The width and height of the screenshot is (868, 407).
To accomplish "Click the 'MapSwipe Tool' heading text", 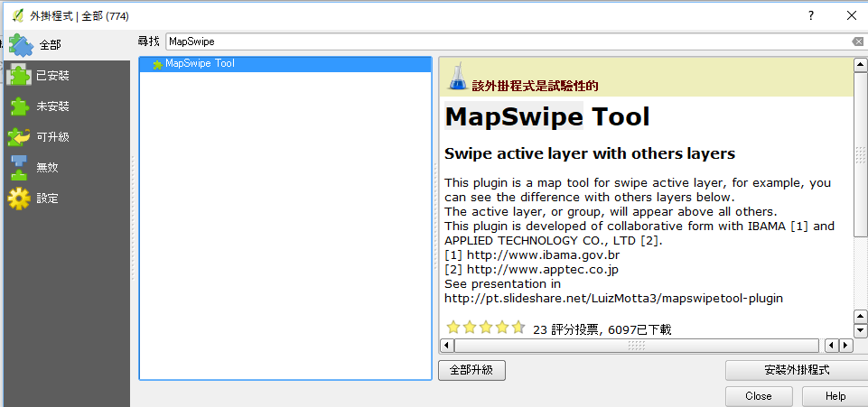I will tap(547, 116).
